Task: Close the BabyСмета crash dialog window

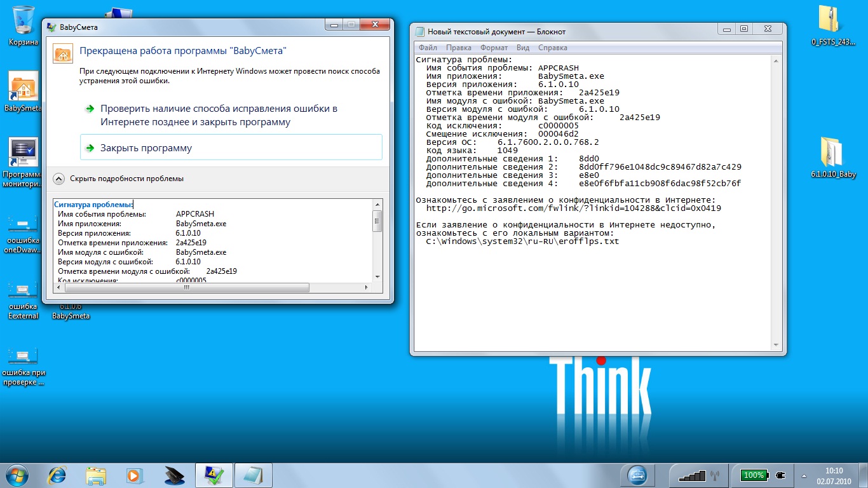Action: click(x=374, y=25)
